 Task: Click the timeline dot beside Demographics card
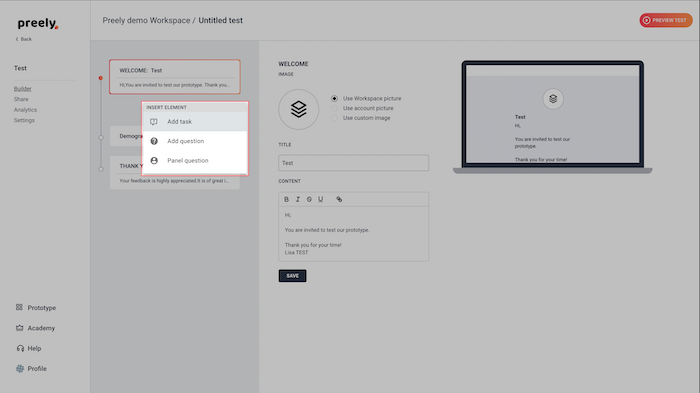(x=101, y=138)
